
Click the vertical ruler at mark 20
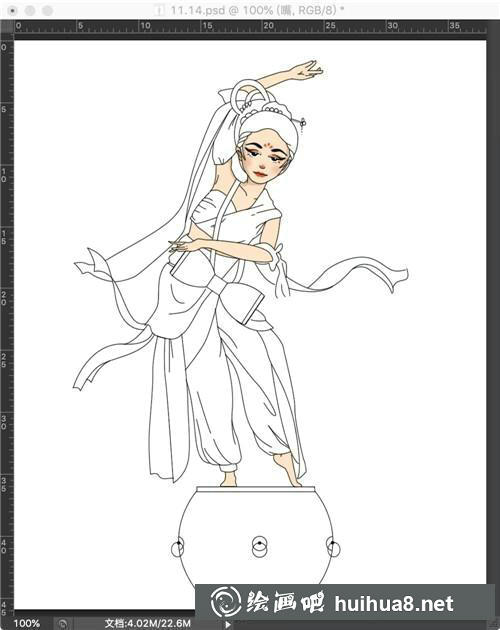(4, 298)
